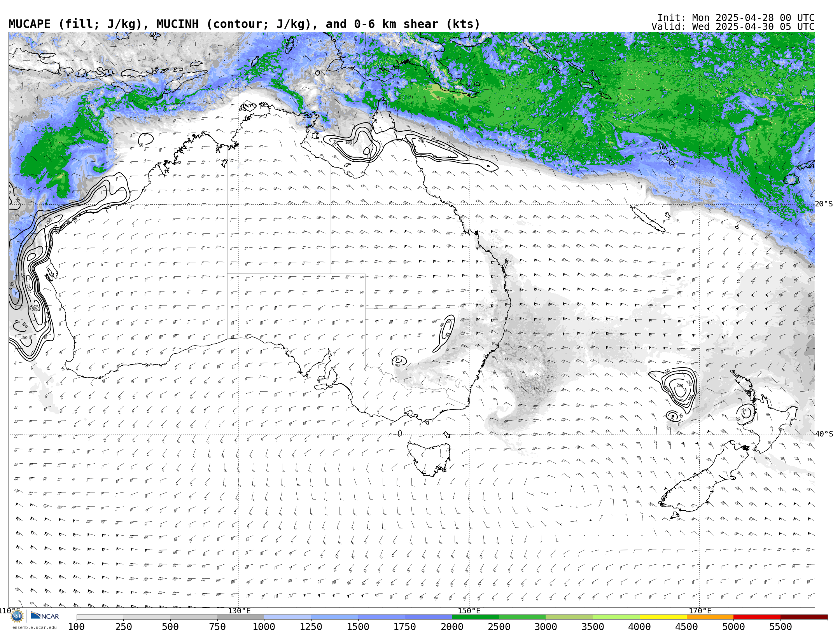Click the colorbar label 1500

358,627
